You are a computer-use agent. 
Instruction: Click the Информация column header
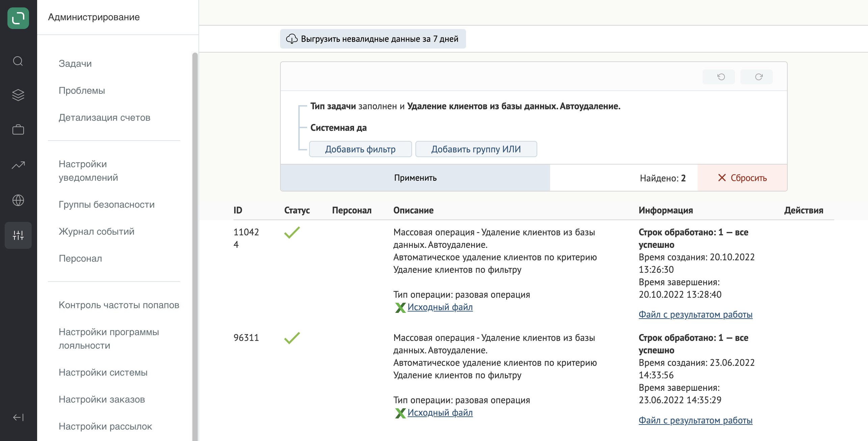pos(666,210)
